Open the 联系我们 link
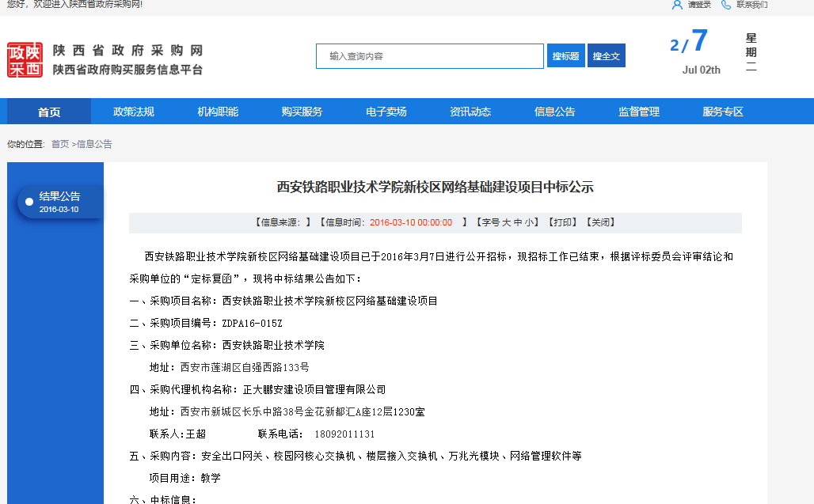Image resolution: width=814 pixels, height=504 pixels. [751, 5]
